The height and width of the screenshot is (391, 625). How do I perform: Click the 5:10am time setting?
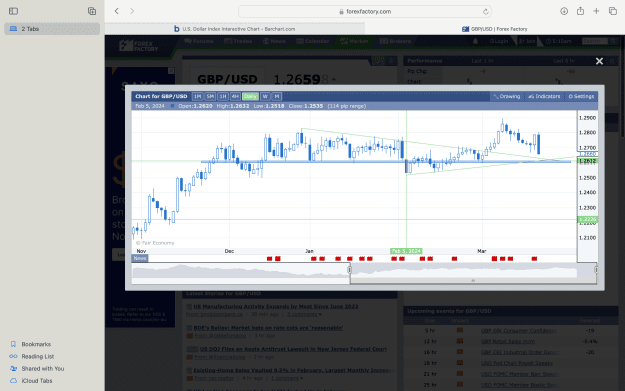(558, 41)
